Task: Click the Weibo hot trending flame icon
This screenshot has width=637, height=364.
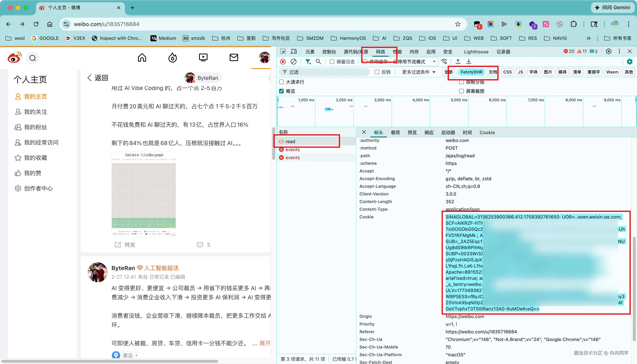Action: pyautogui.click(x=172, y=58)
